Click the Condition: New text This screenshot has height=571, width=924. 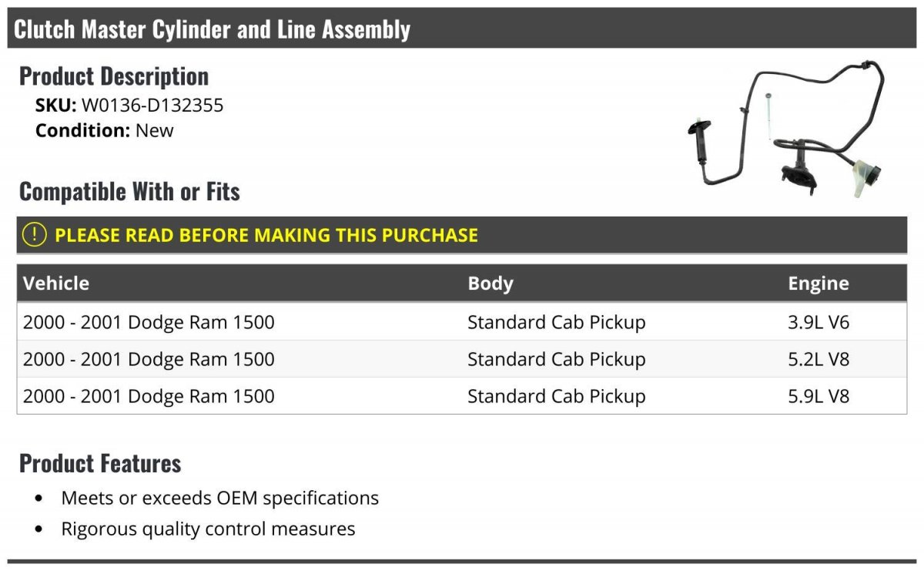pos(105,130)
